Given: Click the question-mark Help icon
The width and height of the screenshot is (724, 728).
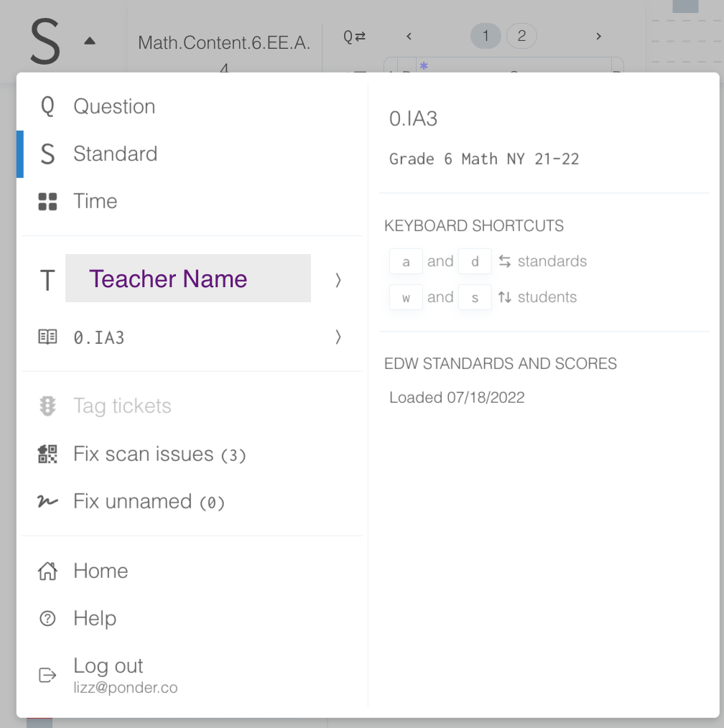Looking at the screenshot, I should pos(47,618).
